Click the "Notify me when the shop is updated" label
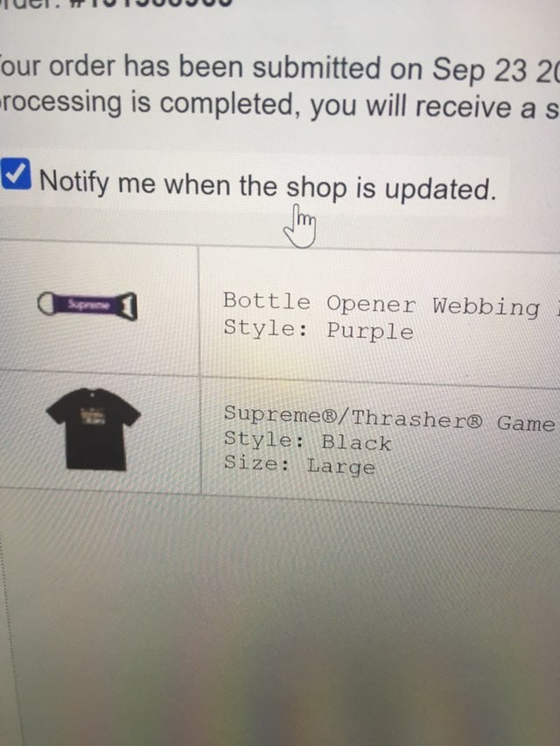The height and width of the screenshot is (746, 560). (x=268, y=186)
